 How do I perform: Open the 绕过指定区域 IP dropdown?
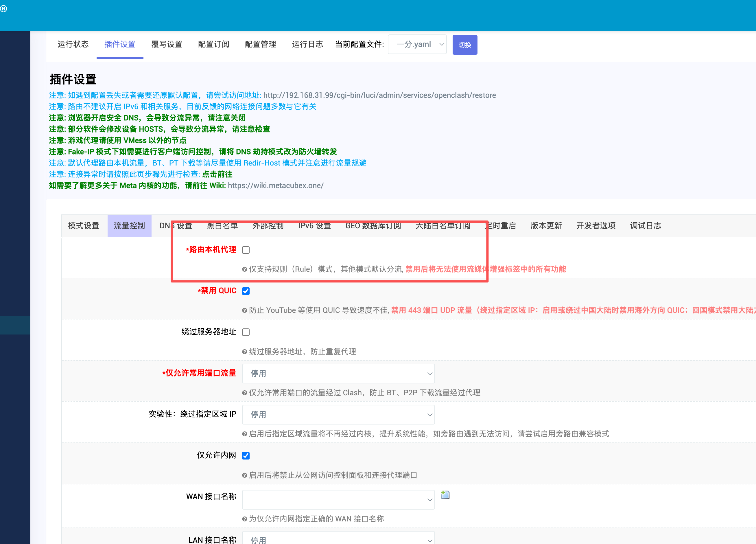(x=338, y=415)
